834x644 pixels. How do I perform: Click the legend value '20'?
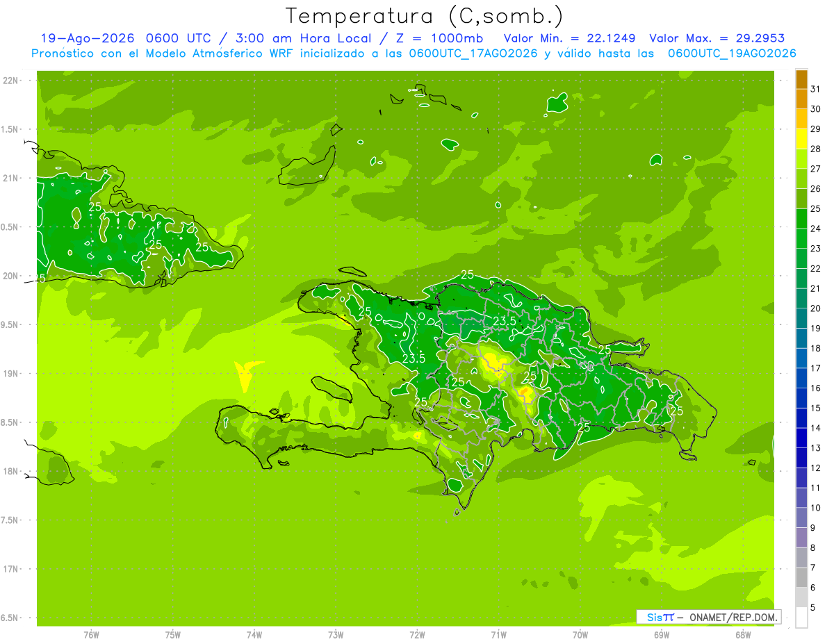pos(816,308)
